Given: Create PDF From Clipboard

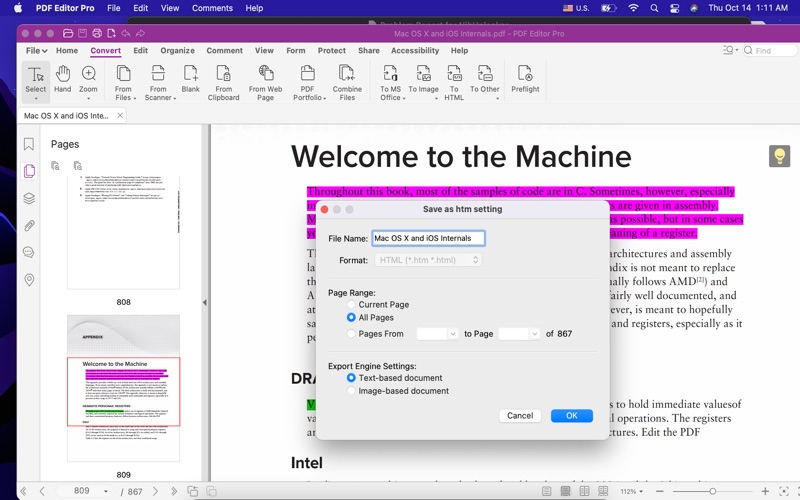Looking at the screenshot, I should (223, 82).
